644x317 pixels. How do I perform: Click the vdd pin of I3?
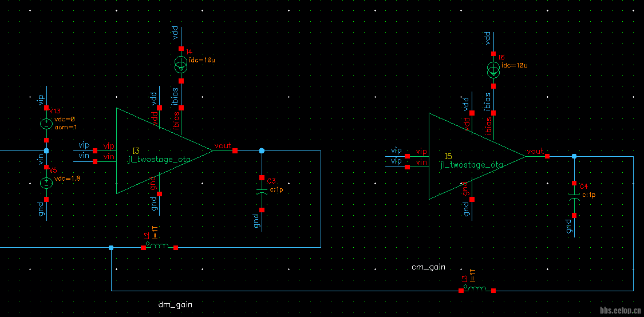click(159, 108)
